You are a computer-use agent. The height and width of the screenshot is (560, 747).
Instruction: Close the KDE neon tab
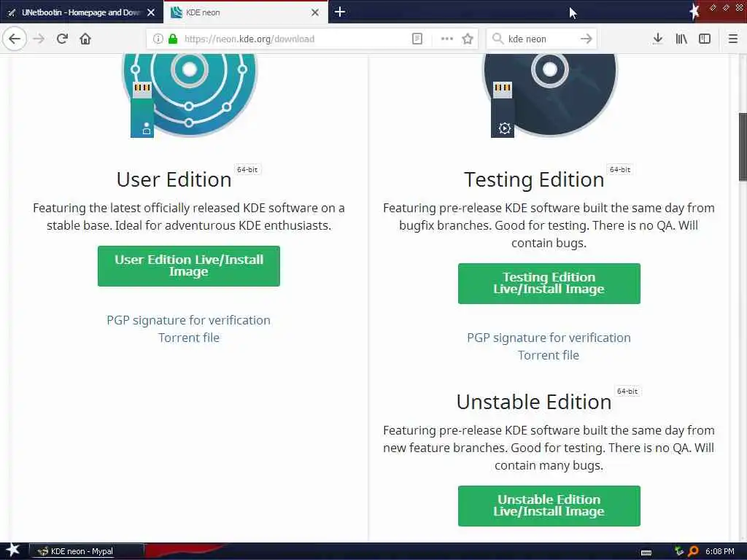click(315, 12)
